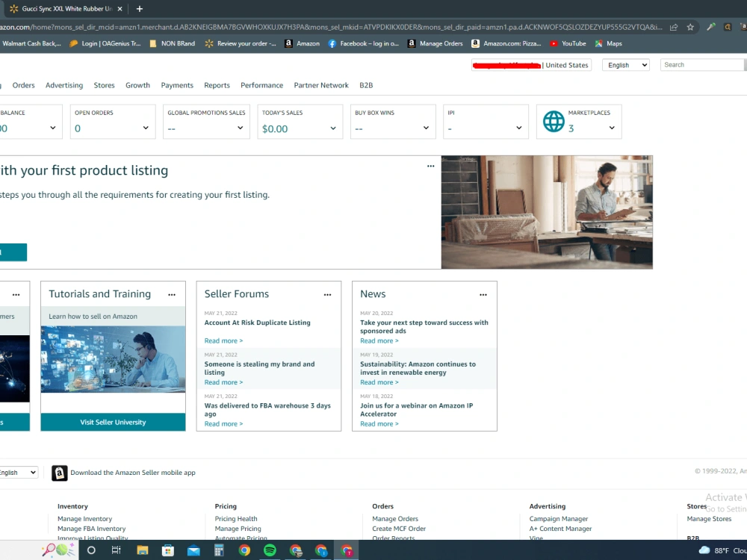Expand the Global Promotions Sales card
This screenshot has height=560, width=747.
(x=240, y=128)
